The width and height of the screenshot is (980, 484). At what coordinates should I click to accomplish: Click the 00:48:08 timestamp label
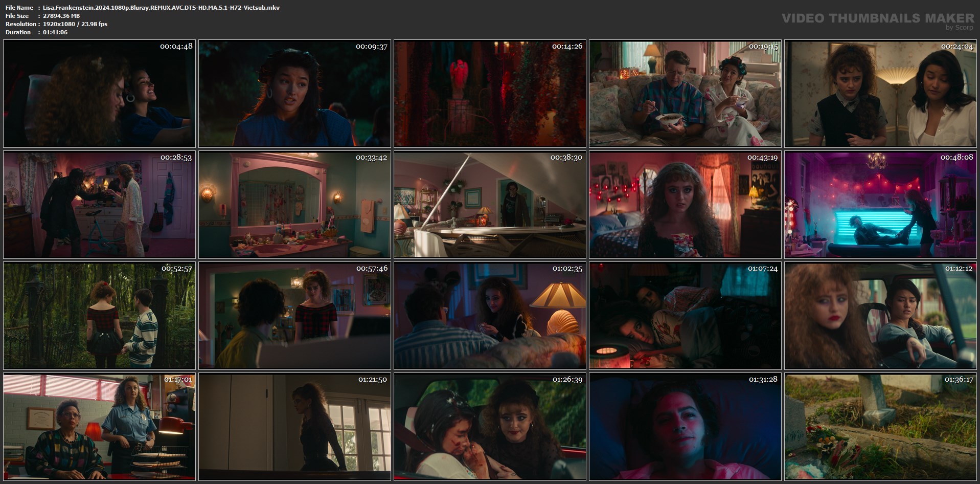click(957, 158)
